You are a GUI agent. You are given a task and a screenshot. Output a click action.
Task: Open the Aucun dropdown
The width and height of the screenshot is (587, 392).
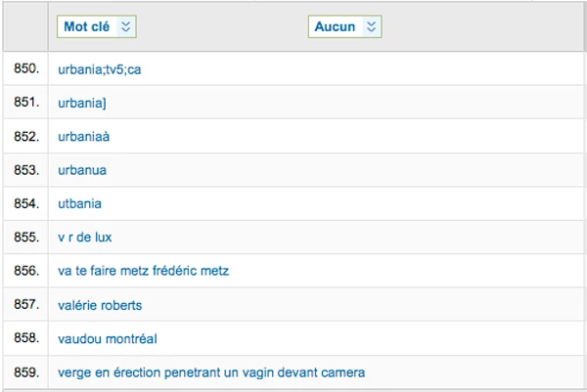(x=344, y=27)
